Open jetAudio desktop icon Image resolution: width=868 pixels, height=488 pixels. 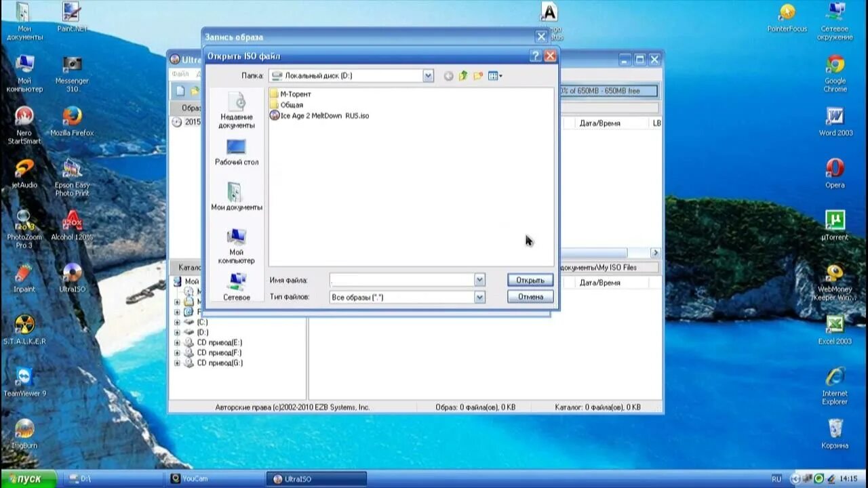click(24, 174)
